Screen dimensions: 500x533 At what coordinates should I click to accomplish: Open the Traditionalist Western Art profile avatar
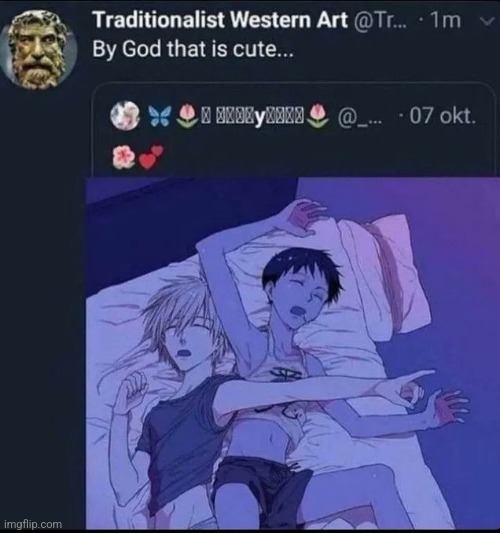point(38,50)
